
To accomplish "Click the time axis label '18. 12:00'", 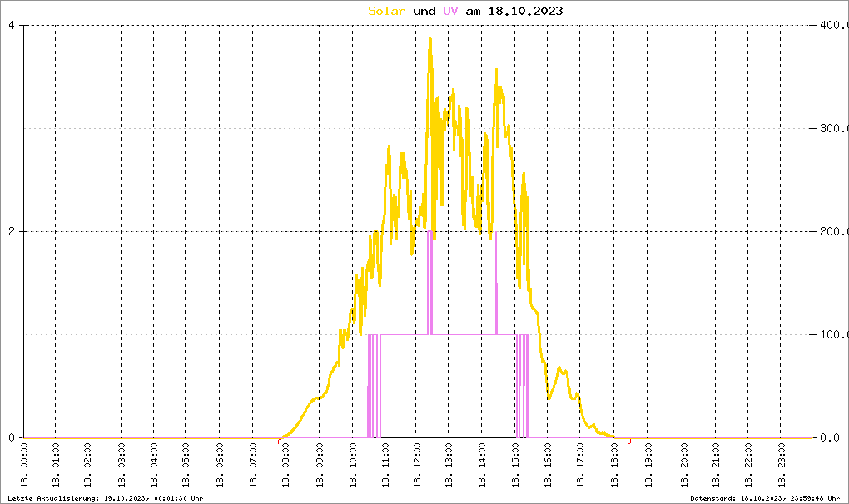I will 417,465.
